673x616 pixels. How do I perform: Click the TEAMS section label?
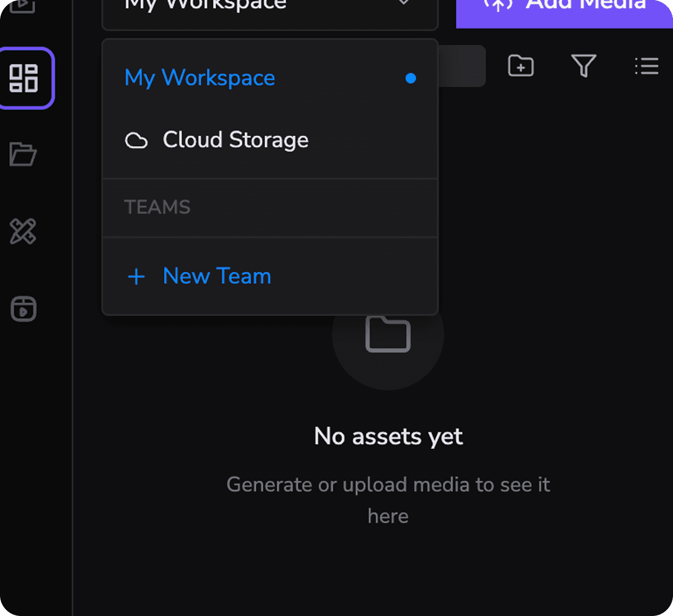[157, 207]
